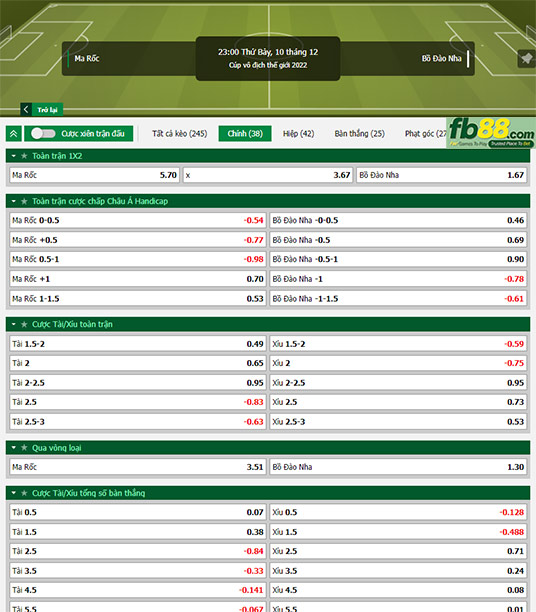Image resolution: width=536 pixels, height=612 pixels.
Task: Select Xỉu 2 at -0.75
Action: pos(398,363)
